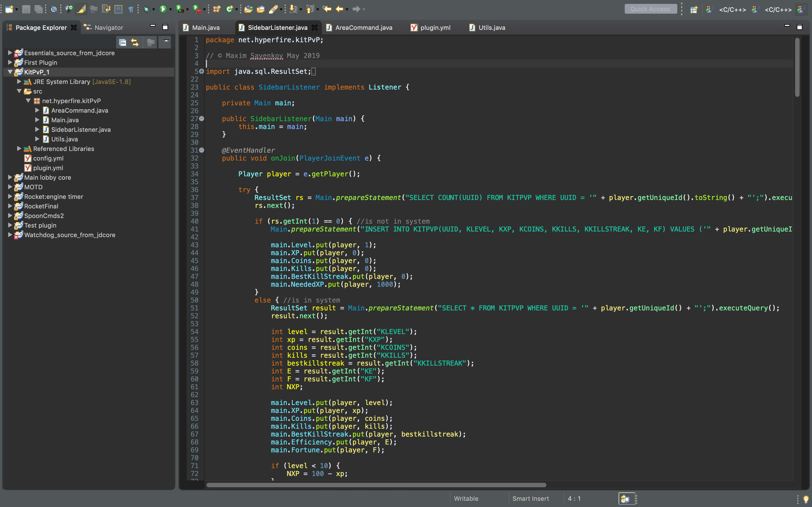Toggle Mark Occurrences highlighter

coord(81,9)
